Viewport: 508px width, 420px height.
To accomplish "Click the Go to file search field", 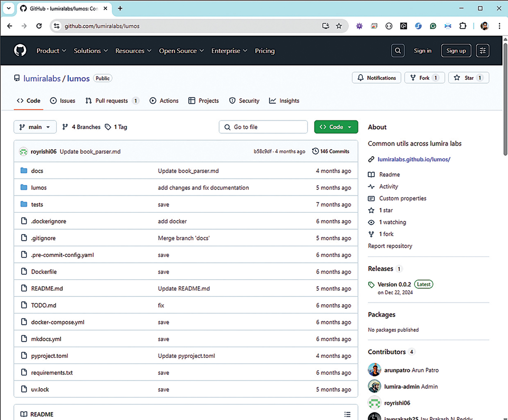I will pyautogui.click(x=263, y=127).
